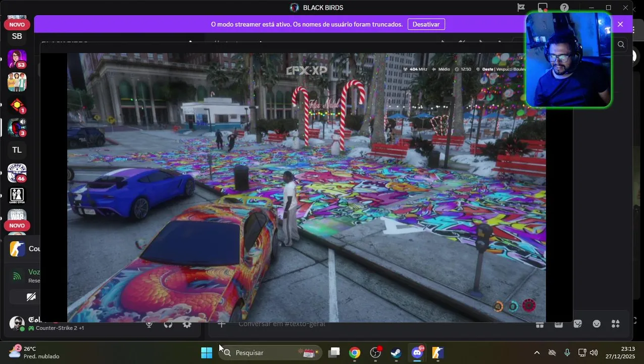Open the 26°C weather widget
The height and width of the screenshot is (364, 644).
click(x=34, y=352)
